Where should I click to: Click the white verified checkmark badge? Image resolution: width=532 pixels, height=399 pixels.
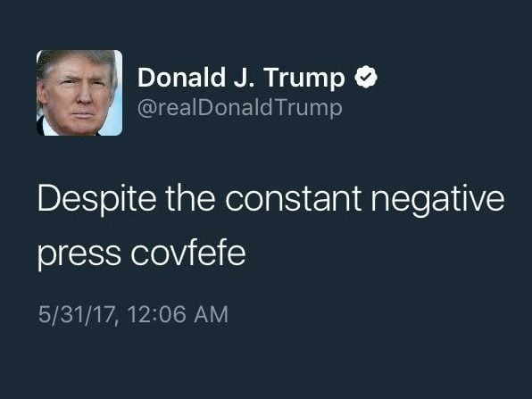click(366, 78)
